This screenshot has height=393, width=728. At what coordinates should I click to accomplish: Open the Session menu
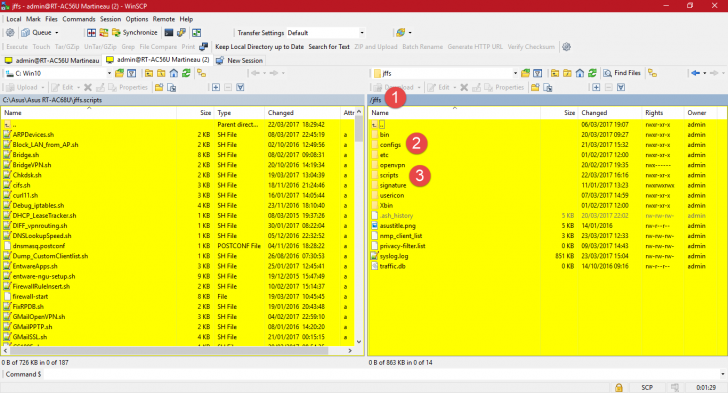click(x=110, y=19)
